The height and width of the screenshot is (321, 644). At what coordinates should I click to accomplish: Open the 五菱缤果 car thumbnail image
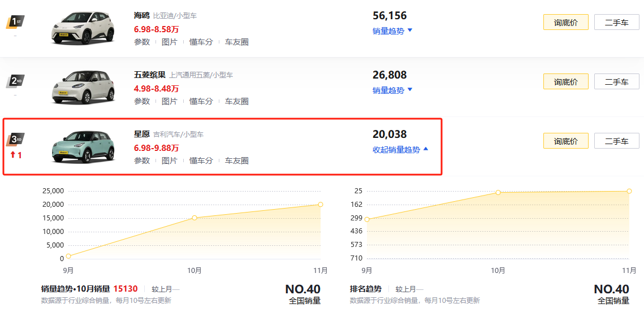pyautogui.click(x=83, y=88)
